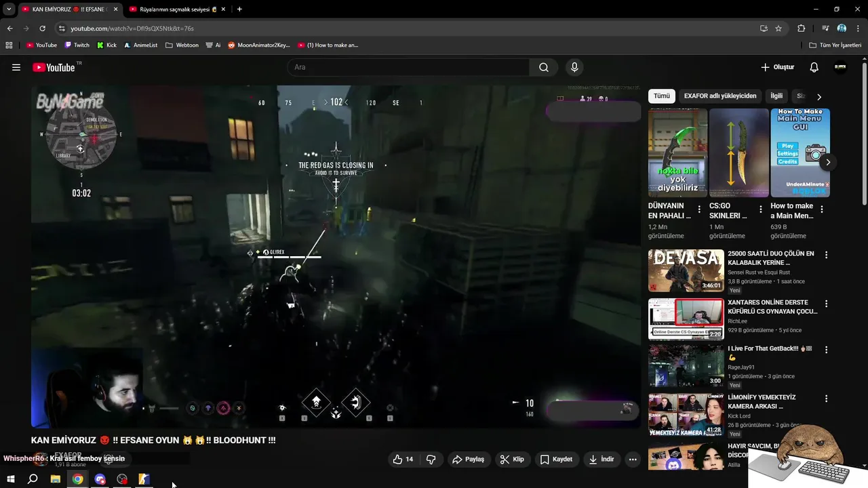Image resolution: width=868 pixels, height=488 pixels.
Task: Open the 25000 SAATLİ DUO video thumbnail
Action: (686, 270)
